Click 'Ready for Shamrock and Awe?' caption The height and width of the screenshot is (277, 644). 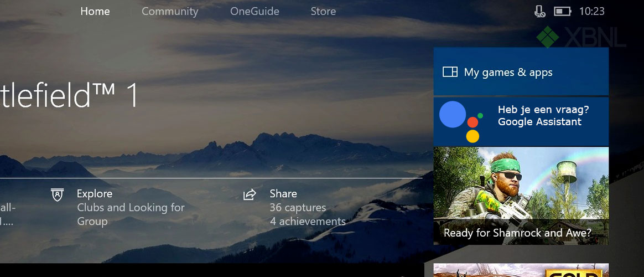pos(517,233)
